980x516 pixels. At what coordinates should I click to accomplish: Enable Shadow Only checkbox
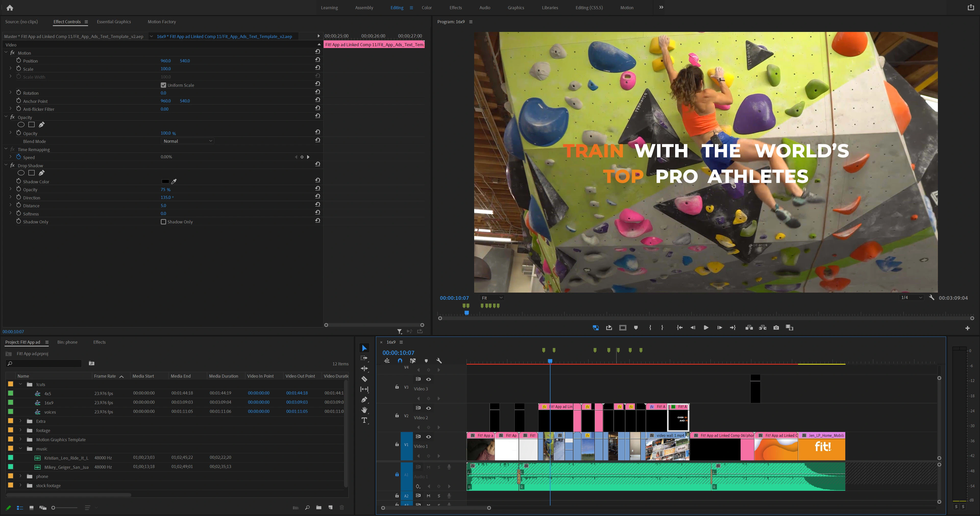pos(164,222)
